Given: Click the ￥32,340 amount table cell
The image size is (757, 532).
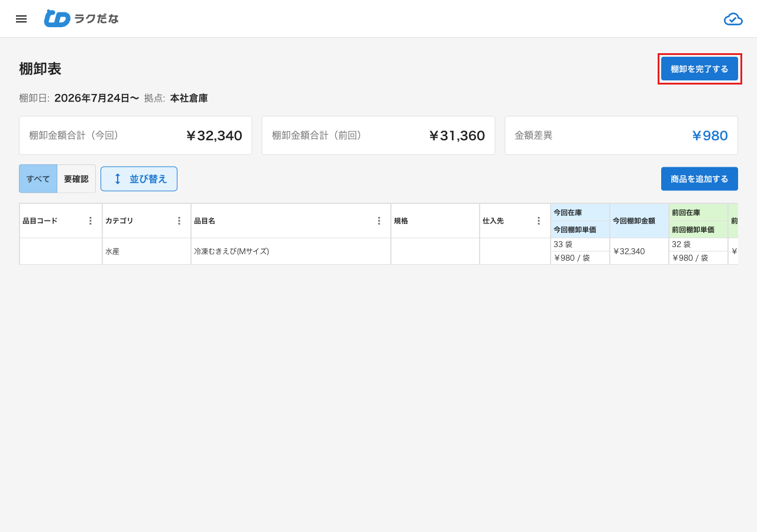Looking at the screenshot, I should point(639,251).
